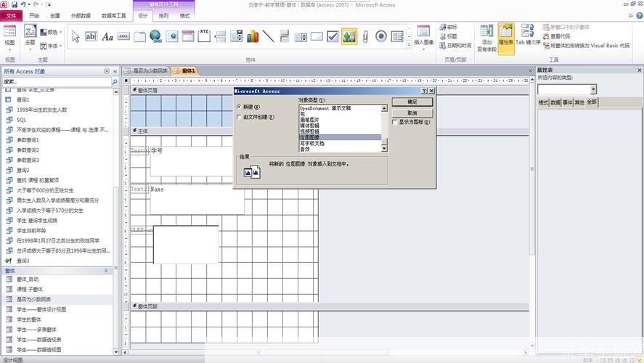This screenshot has height=363, width=644.
Task: Select the 新建 (Create New) radio button
Action: (x=239, y=107)
